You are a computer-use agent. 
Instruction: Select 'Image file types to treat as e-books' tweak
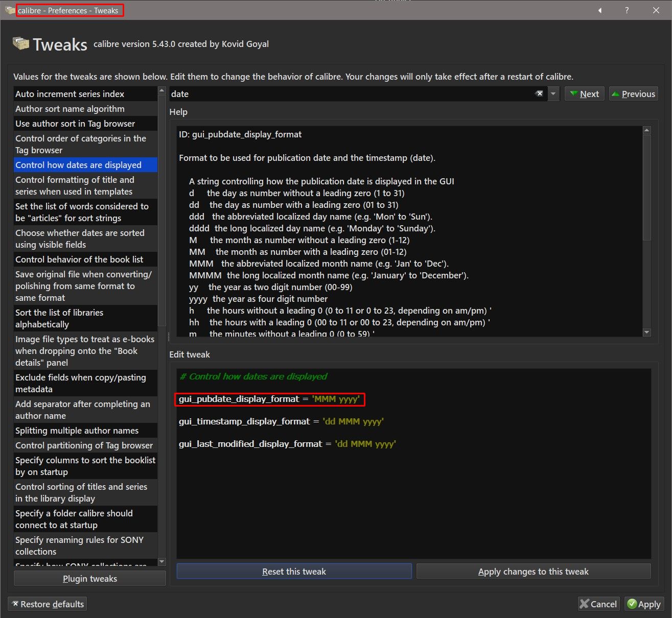[85, 351]
